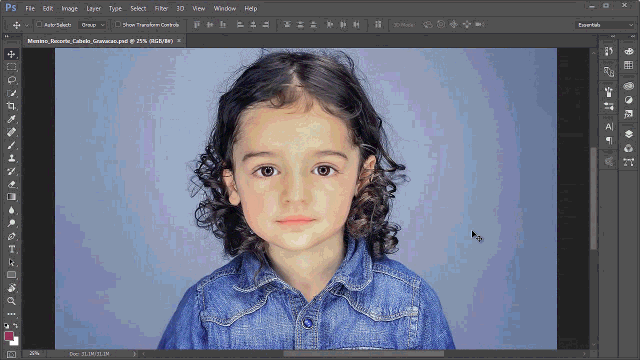
Task: Open the File menu
Action: pyautogui.click(x=30, y=8)
